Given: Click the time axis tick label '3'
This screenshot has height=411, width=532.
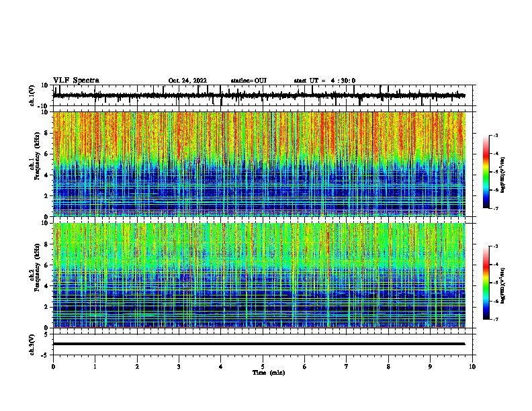Looking at the screenshot, I should [x=179, y=367].
